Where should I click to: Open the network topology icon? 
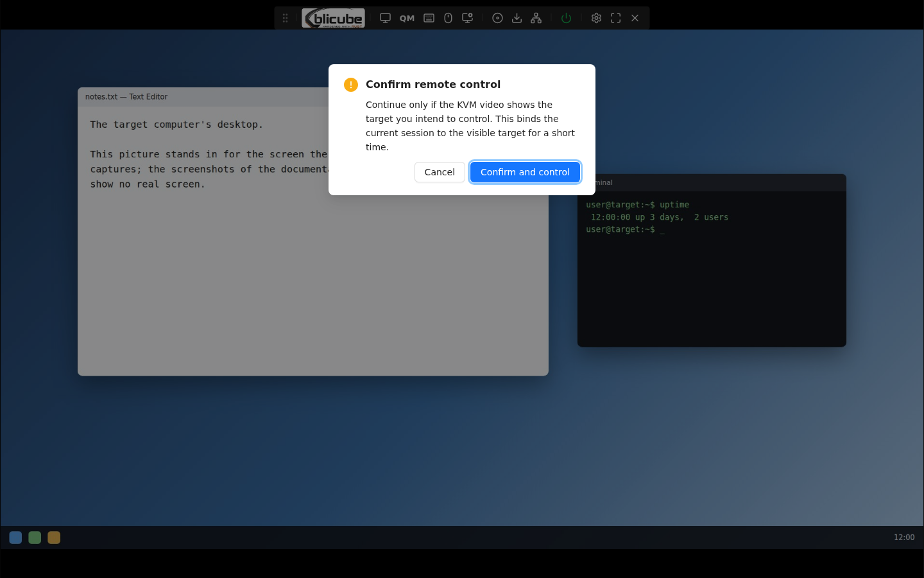(536, 18)
